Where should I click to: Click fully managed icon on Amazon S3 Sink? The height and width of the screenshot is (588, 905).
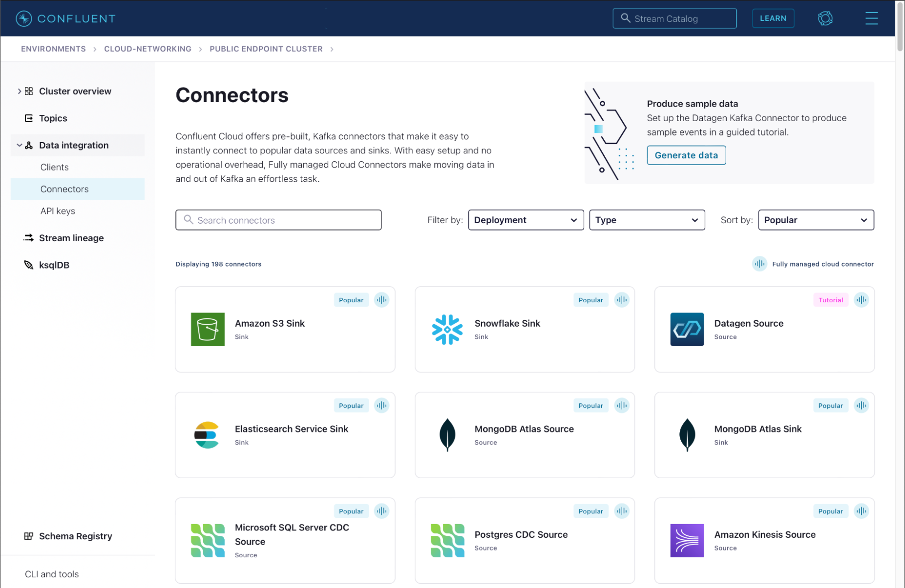[x=381, y=300]
